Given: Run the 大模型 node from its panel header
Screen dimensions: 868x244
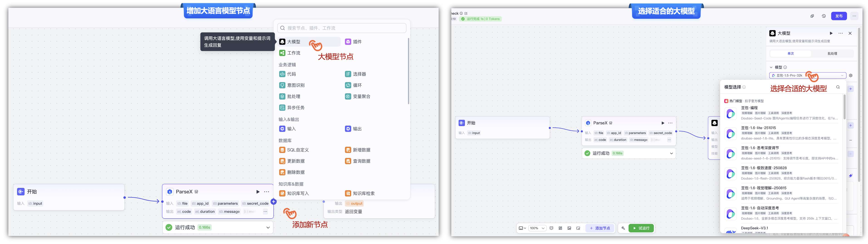Looking at the screenshot, I should click(831, 33).
